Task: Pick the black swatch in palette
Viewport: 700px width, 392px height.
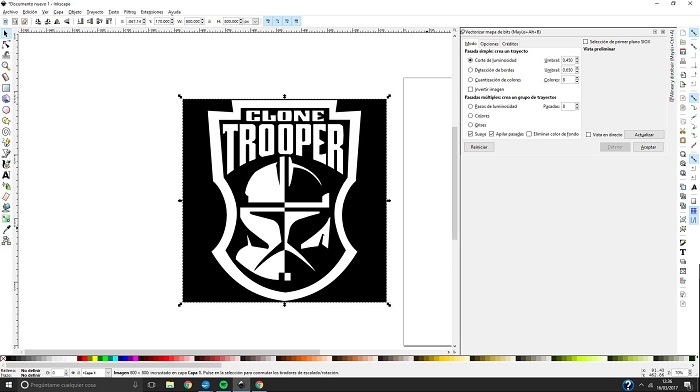Action: click(x=9, y=359)
